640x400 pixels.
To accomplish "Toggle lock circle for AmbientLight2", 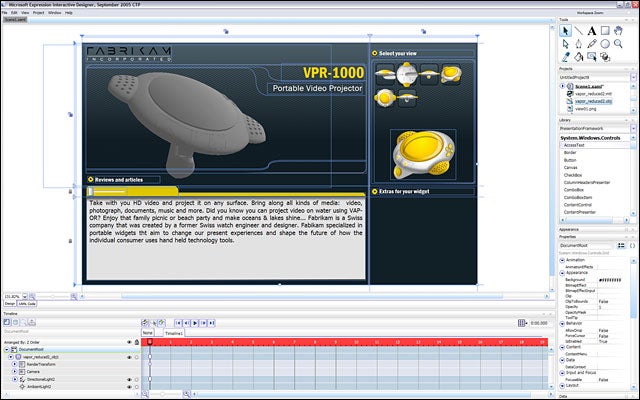I will (x=137, y=387).
